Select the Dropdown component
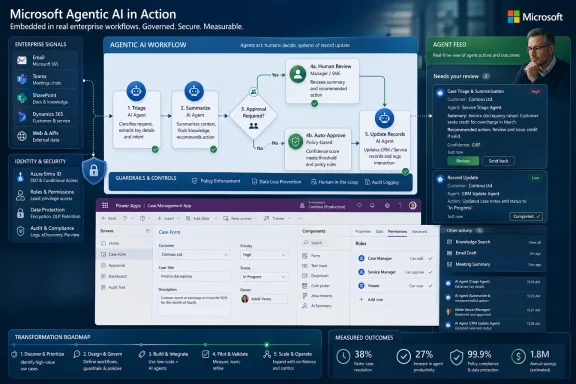Screen dimensions: 576x384 coord(315,276)
